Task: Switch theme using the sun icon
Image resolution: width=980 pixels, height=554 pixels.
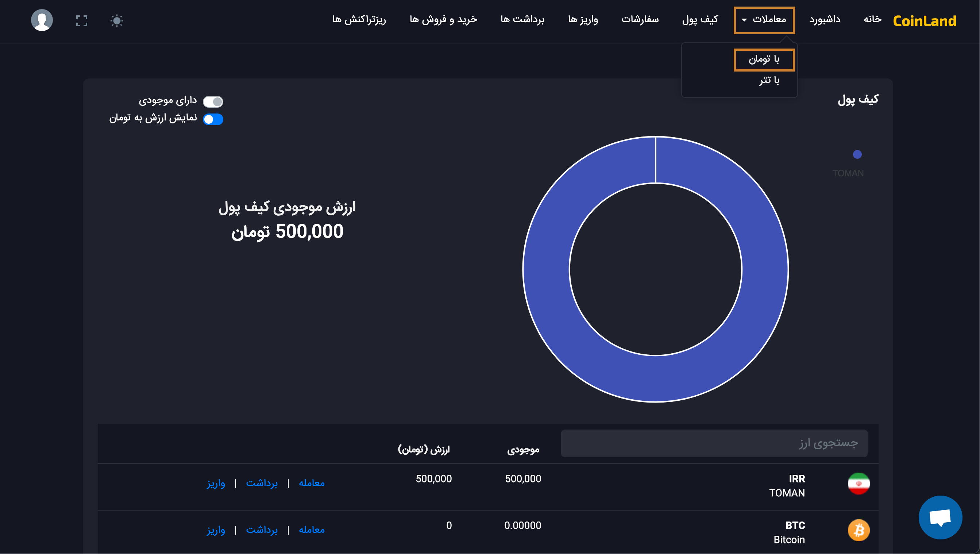Action: (117, 20)
